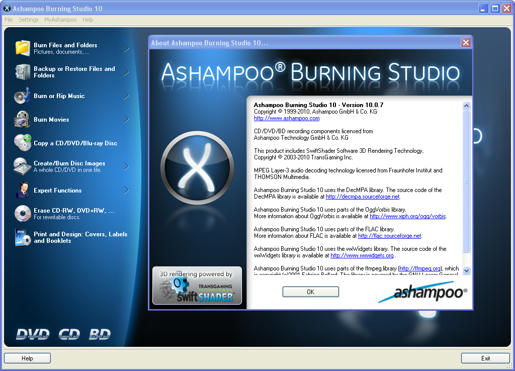Image resolution: width=515 pixels, height=371 pixels.
Task: Click the Copy a CD/DVD/Blu-ray Disc icon
Action: point(22,143)
